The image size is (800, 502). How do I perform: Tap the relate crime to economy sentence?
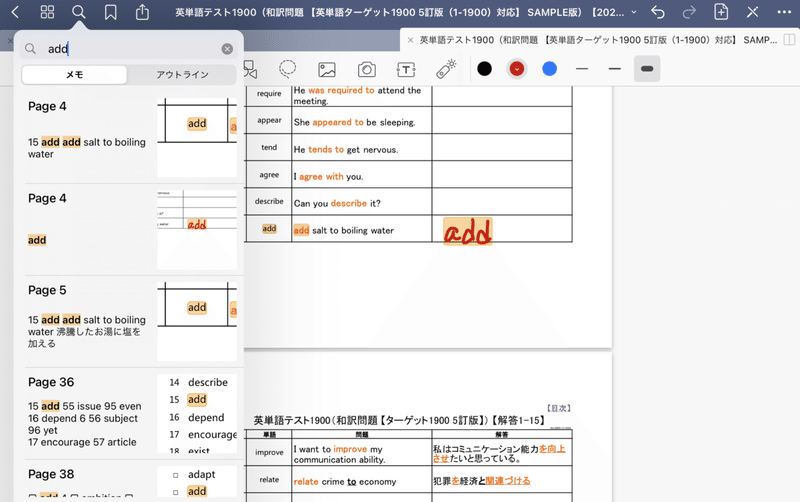(x=345, y=482)
